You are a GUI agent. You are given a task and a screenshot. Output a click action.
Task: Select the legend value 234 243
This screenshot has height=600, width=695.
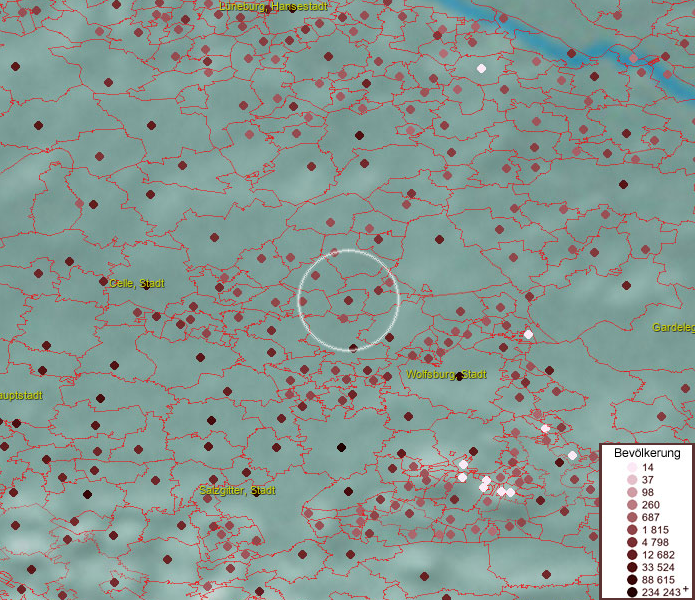[661, 592]
